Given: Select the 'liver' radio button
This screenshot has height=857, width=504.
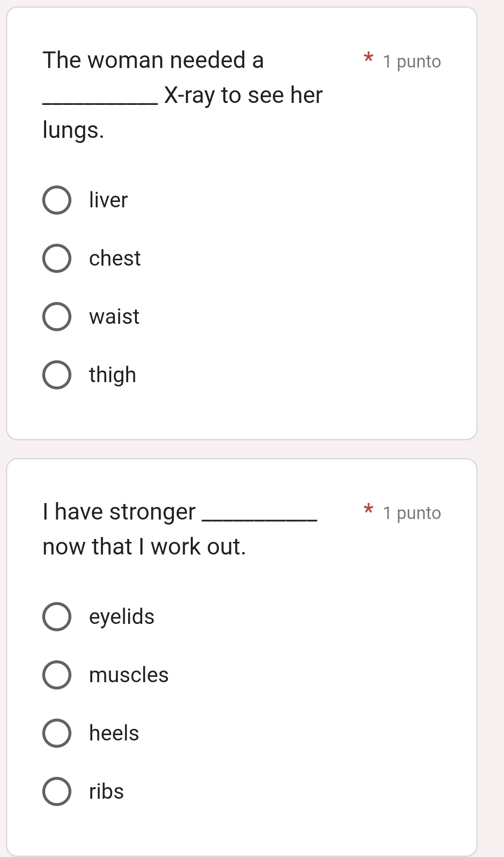Looking at the screenshot, I should pyautogui.click(x=57, y=200).
